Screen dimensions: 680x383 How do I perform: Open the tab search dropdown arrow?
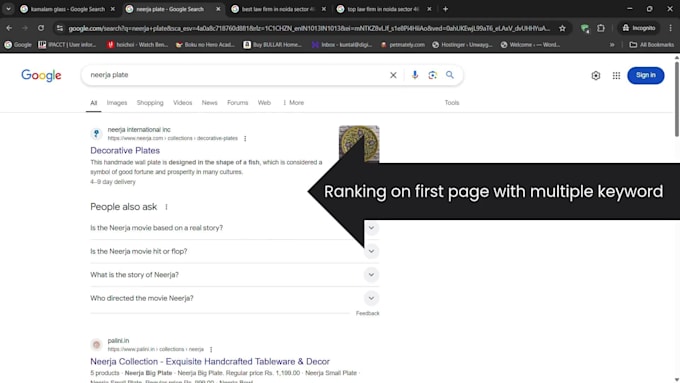tap(8, 9)
